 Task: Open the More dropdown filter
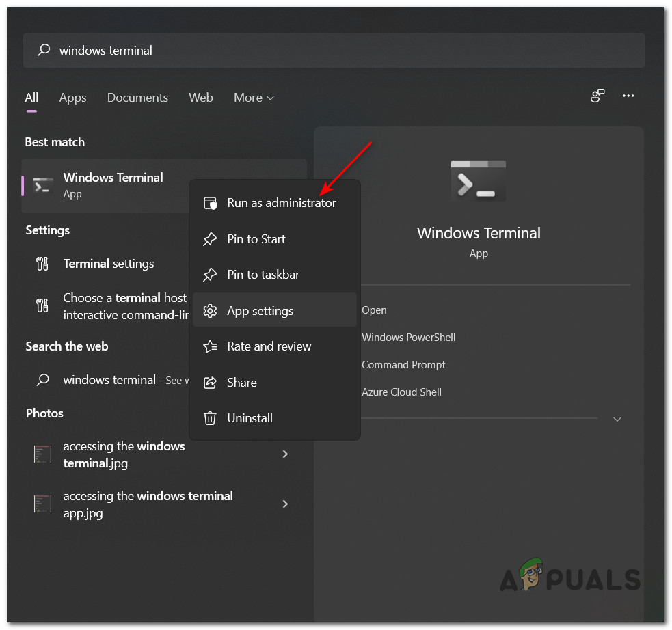[254, 98]
